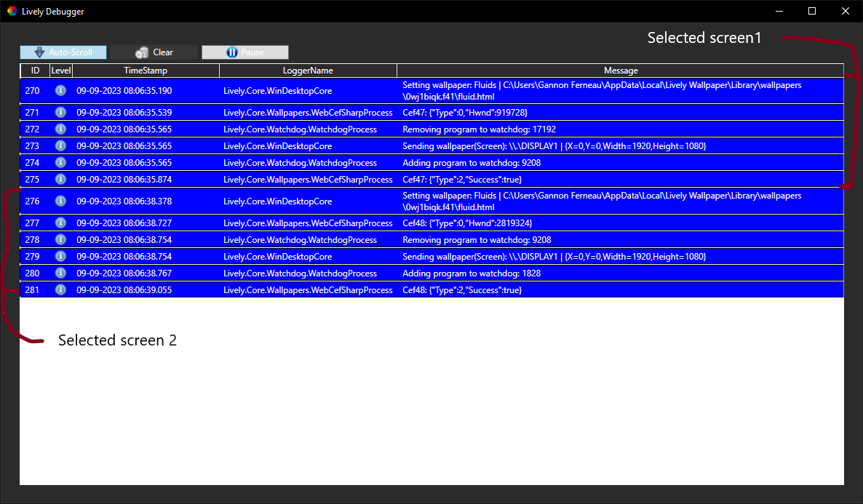Screen dimensions: 863x504
Task: Select log entry 280 about adding program 1828
Action: click(x=437, y=273)
